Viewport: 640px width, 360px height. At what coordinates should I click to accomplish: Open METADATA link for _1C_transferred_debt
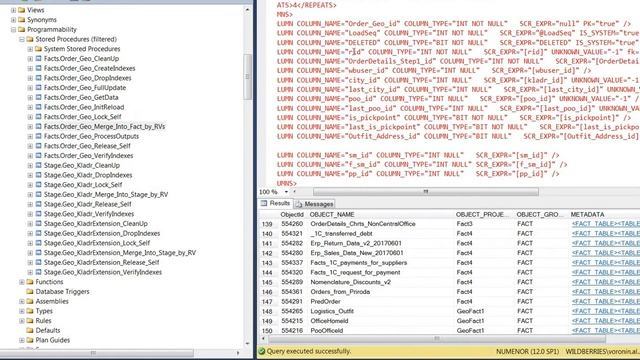(x=606, y=233)
